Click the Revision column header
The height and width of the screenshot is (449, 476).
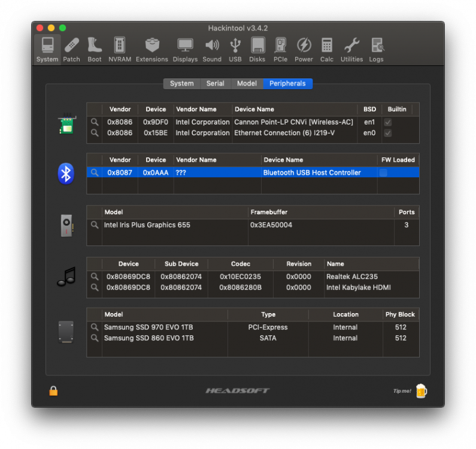[299, 264]
